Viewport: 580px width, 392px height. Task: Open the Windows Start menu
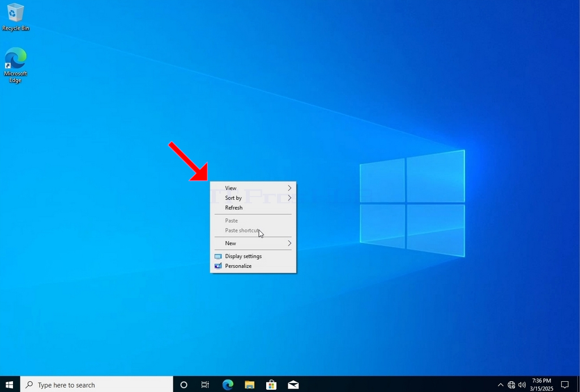(x=10, y=385)
